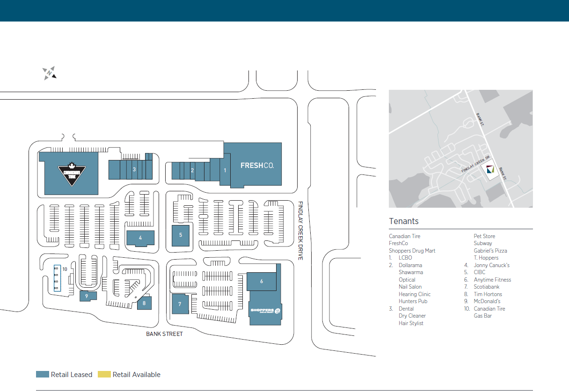Click Dollarama in the tenants list
The width and height of the screenshot is (569, 392).
pos(410,265)
